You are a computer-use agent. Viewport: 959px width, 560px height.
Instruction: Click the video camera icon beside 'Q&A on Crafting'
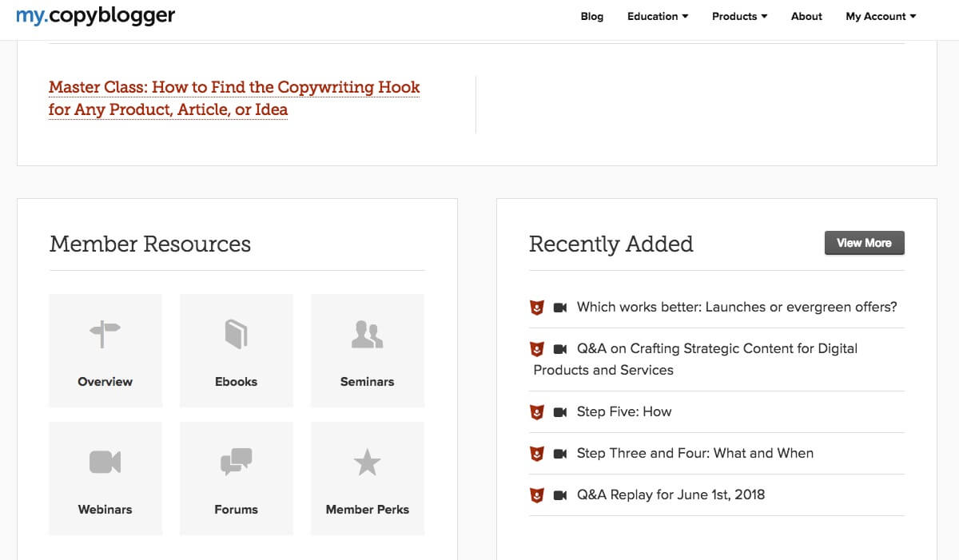pyautogui.click(x=560, y=348)
